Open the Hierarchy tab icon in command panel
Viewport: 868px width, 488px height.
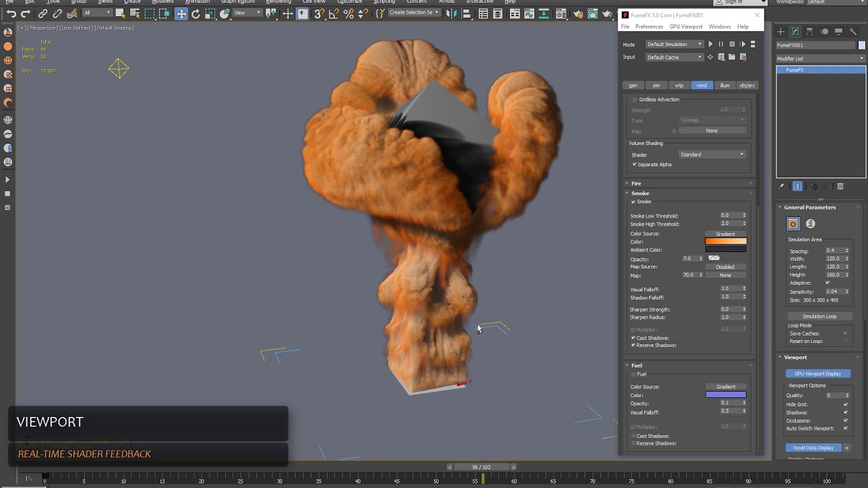(x=810, y=31)
